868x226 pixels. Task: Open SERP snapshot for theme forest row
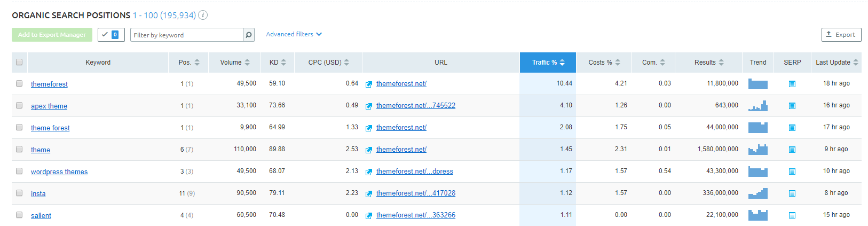tap(792, 128)
